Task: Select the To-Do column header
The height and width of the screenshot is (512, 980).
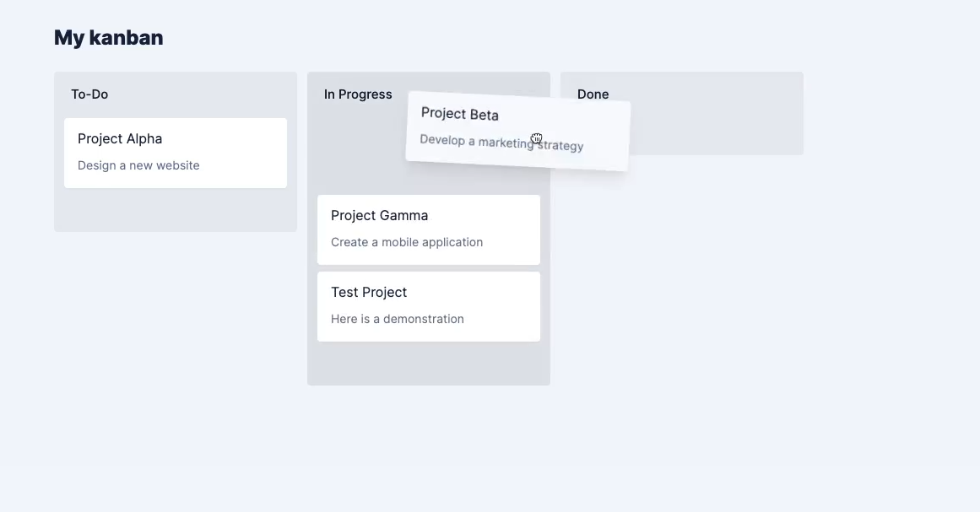Action: (89, 94)
